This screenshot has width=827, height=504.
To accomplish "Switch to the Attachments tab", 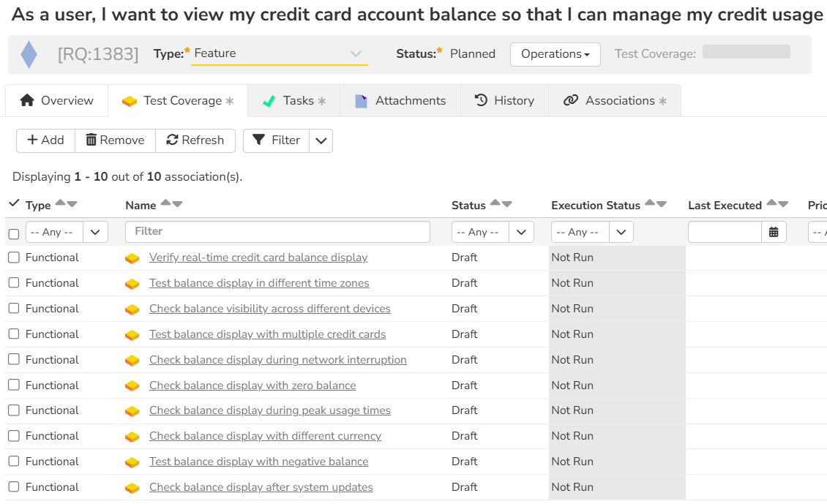I will tap(400, 101).
